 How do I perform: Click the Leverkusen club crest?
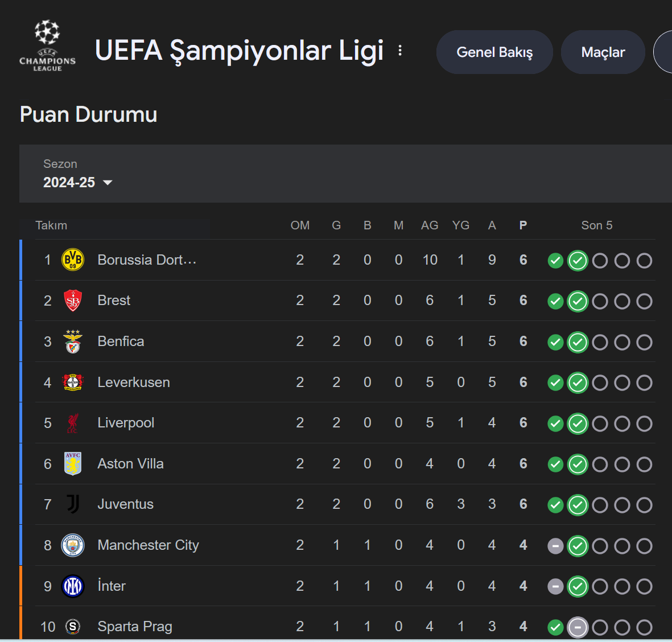[x=73, y=382]
